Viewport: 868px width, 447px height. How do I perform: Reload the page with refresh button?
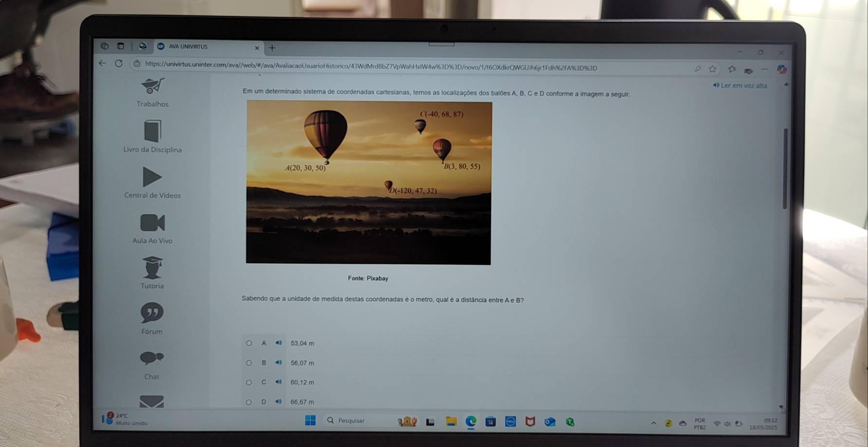[119, 63]
